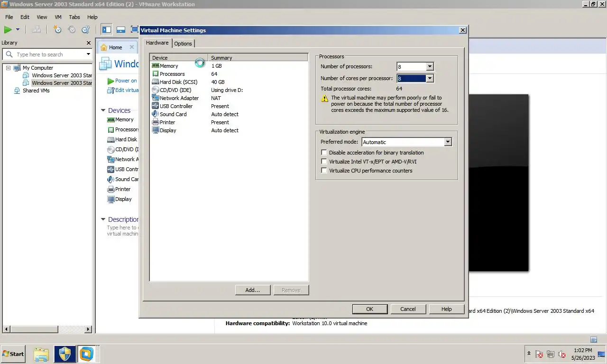Toggle the Show Library view toolbar icon
The height and width of the screenshot is (364, 607).
pos(107,29)
